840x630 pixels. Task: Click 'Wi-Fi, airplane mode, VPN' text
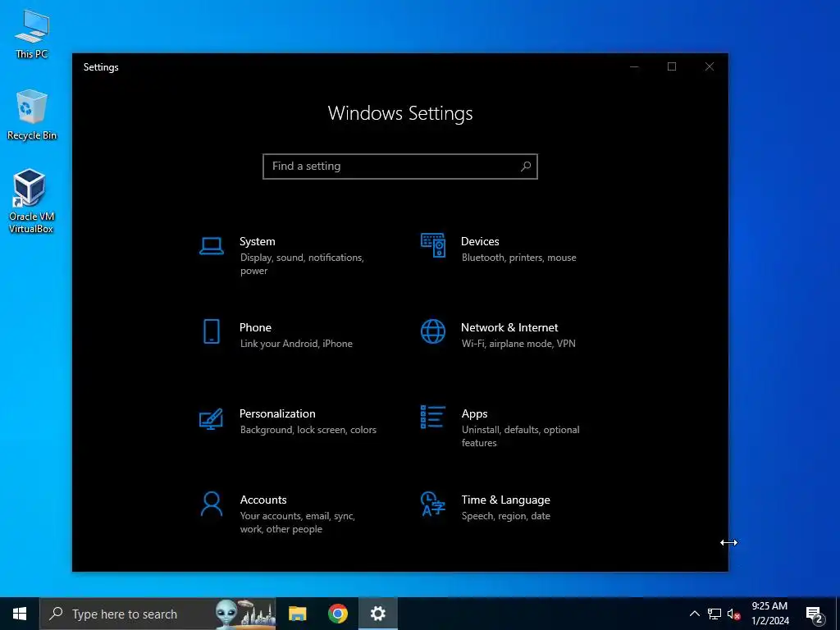click(x=518, y=344)
